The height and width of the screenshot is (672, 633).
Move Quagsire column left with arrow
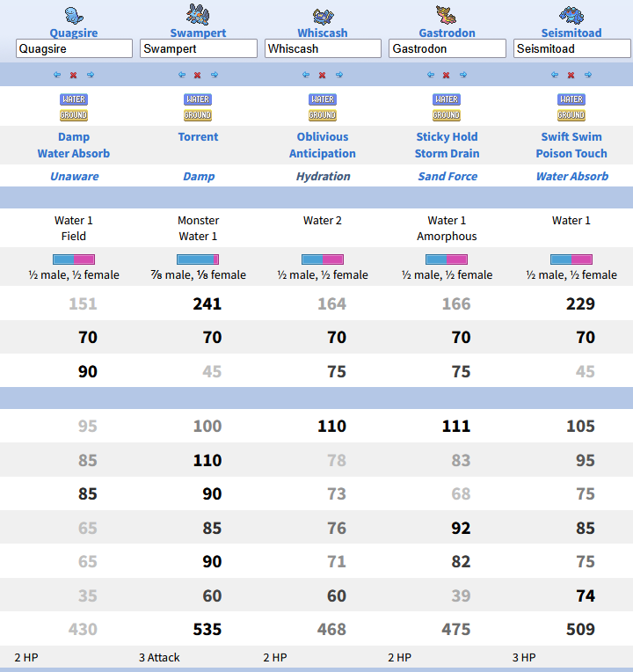pos(57,75)
